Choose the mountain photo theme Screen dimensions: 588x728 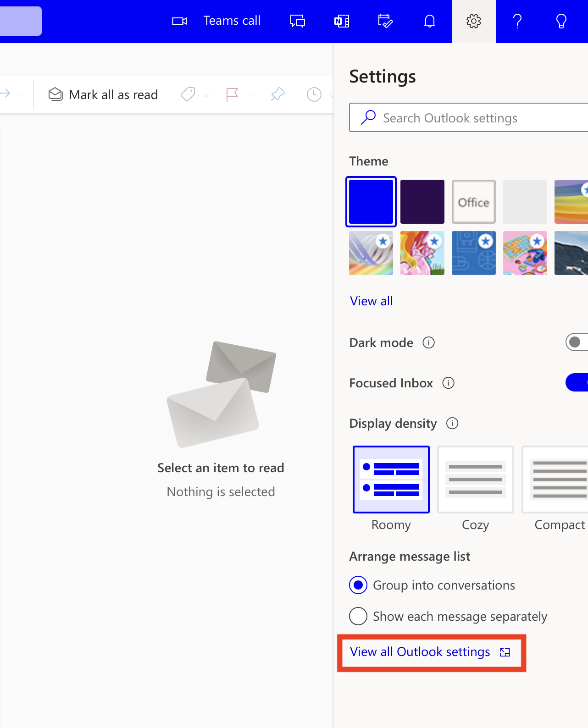[571, 253]
